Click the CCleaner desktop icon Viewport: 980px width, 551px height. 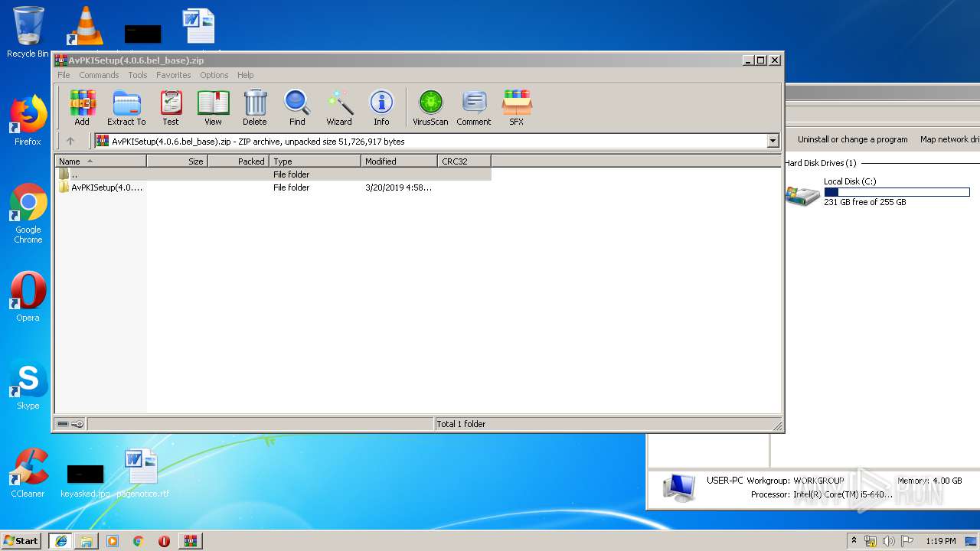click(x=28, y=473)
